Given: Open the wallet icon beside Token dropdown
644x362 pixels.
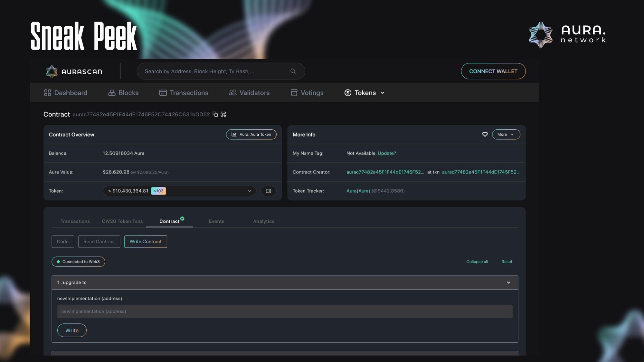Looking at the screenshot, I should tap(268, 191).
